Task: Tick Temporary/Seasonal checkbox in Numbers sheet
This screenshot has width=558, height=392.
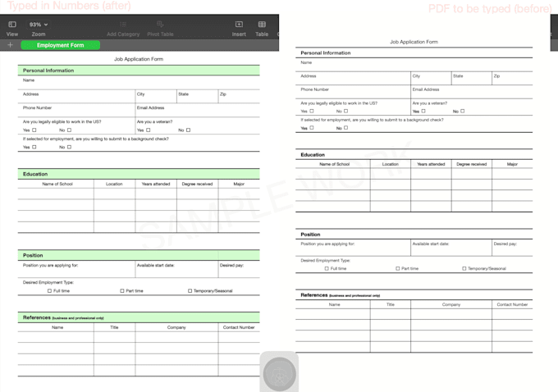Action: coord(190,291)
